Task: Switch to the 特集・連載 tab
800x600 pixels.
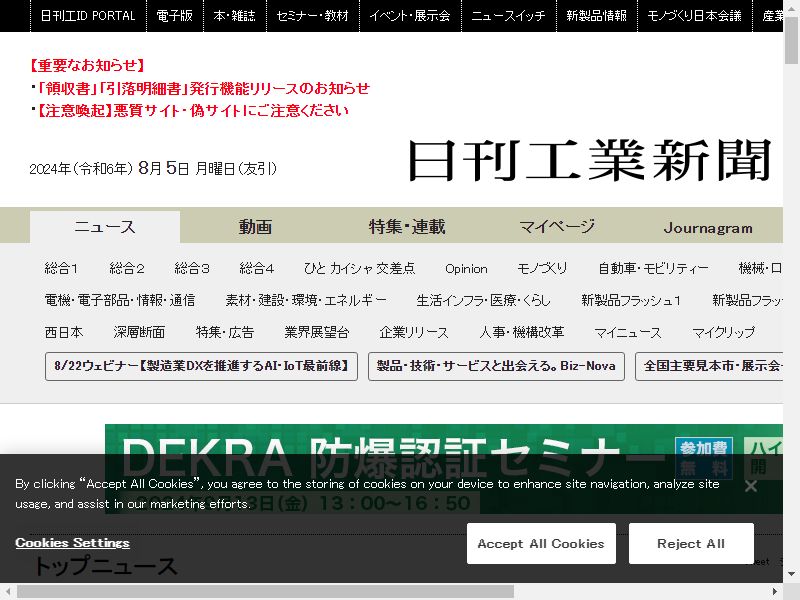Action: point(407,227)
